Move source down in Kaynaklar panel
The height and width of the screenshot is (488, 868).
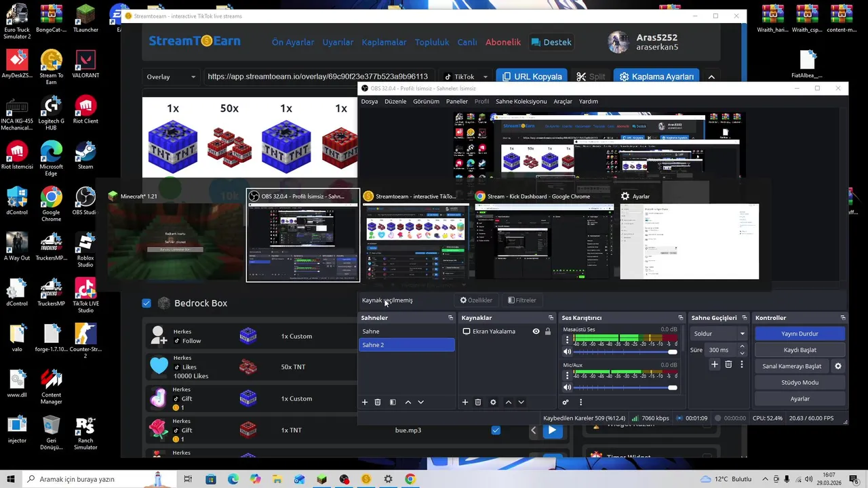(521, 402)
